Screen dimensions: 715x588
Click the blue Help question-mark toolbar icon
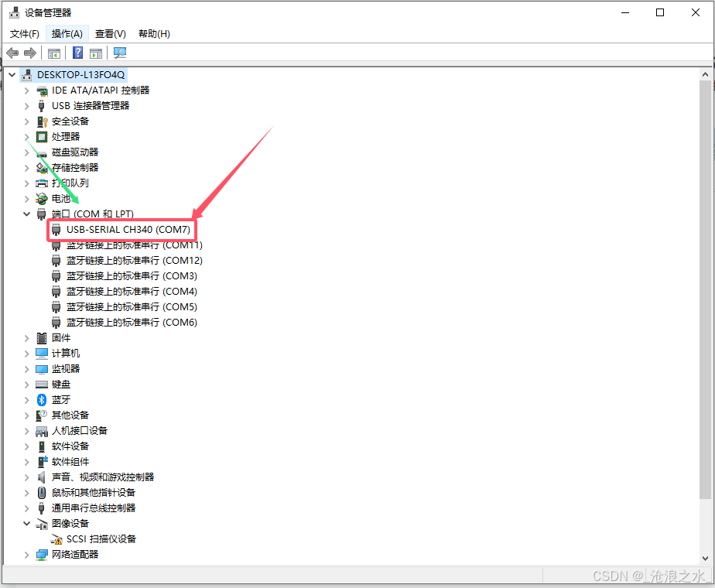click(x=78, y=53)
